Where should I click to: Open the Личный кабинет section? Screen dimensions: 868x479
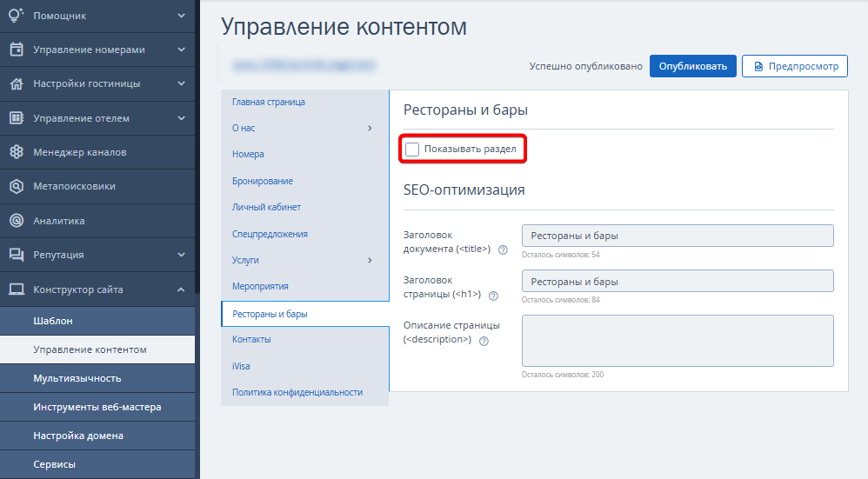266,207
